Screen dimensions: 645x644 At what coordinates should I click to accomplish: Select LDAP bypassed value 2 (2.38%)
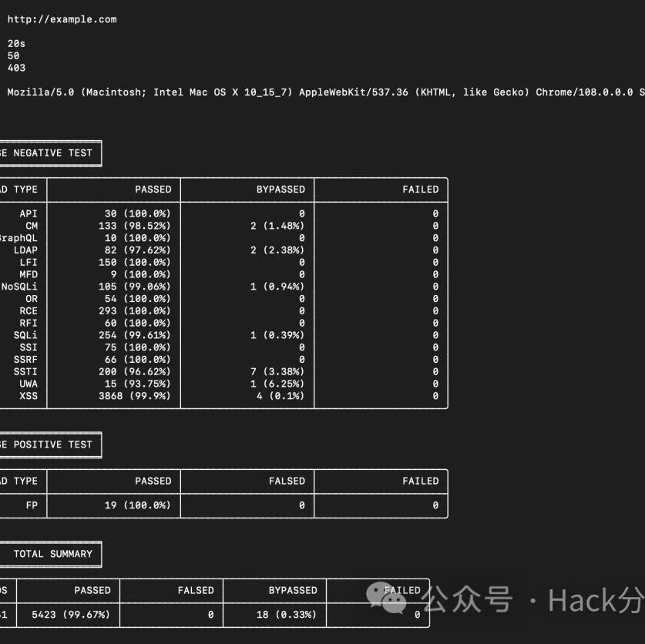click(277, 250)
